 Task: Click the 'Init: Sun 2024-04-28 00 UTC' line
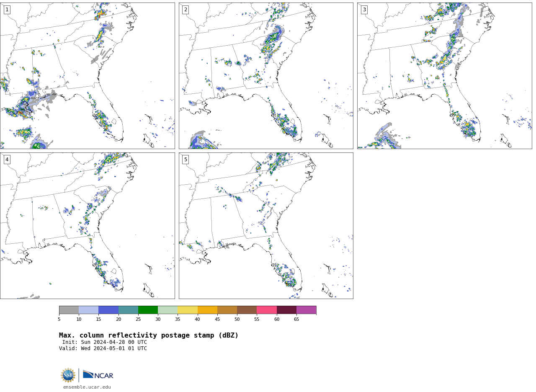point(105,342)
